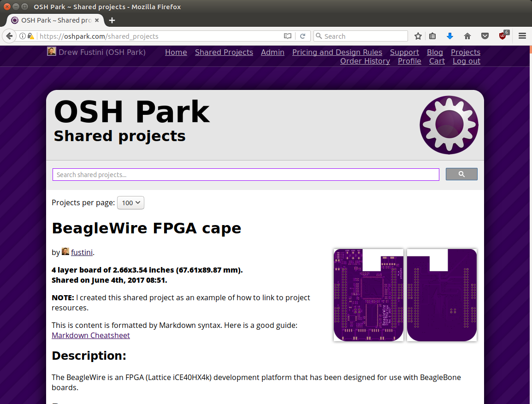The width and height of the screenshot is (532, 404).
Task: Open the Support navigation link
Action: [404, 52]
